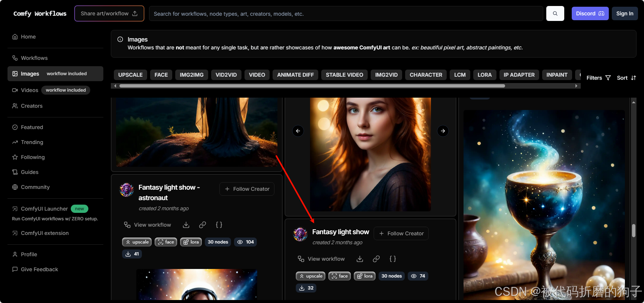Image resolution: width=644 pixels, height=303 pixels.
Task: Click JSON braces icon on astronaut card
Action: 219,225
